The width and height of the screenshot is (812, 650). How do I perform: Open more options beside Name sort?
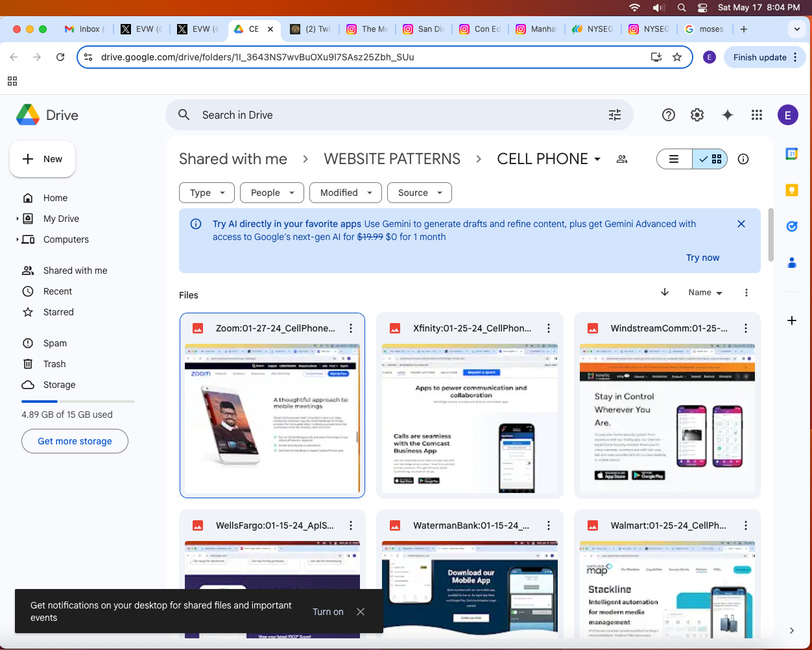click(746, 293)
